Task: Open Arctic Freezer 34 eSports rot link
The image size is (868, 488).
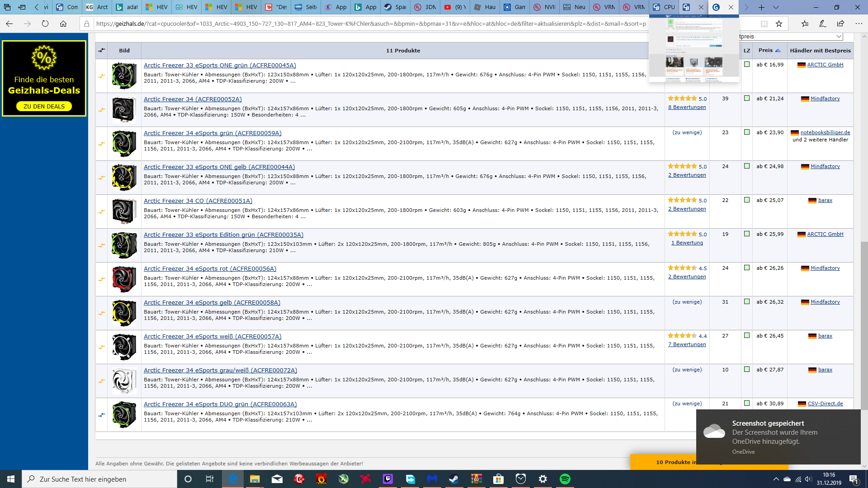Action: tap(210, 269)
